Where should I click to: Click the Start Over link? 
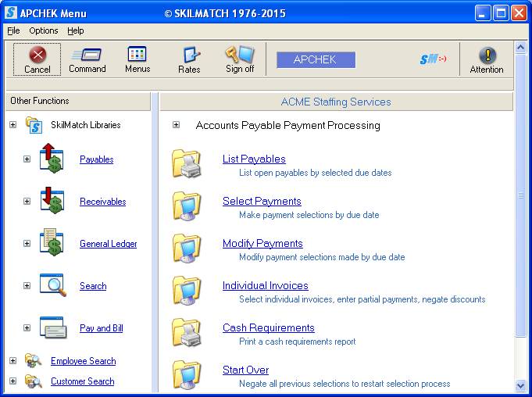pyautogui.click(x=245, y=370)
